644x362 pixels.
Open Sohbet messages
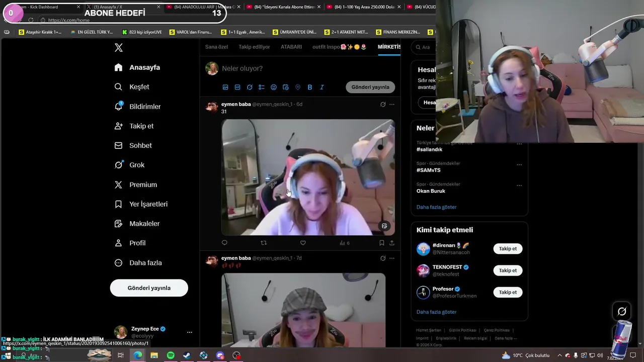(133, 145)
